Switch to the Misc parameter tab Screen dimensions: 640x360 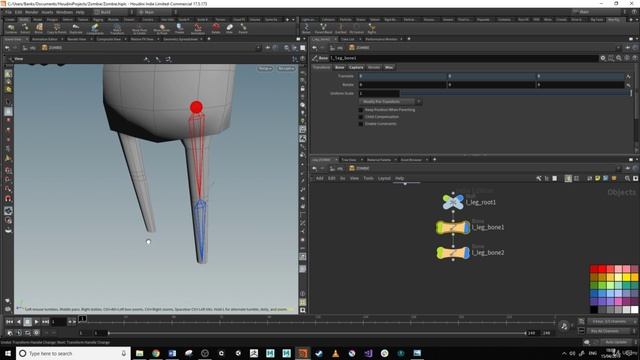(x=389, y=67)
